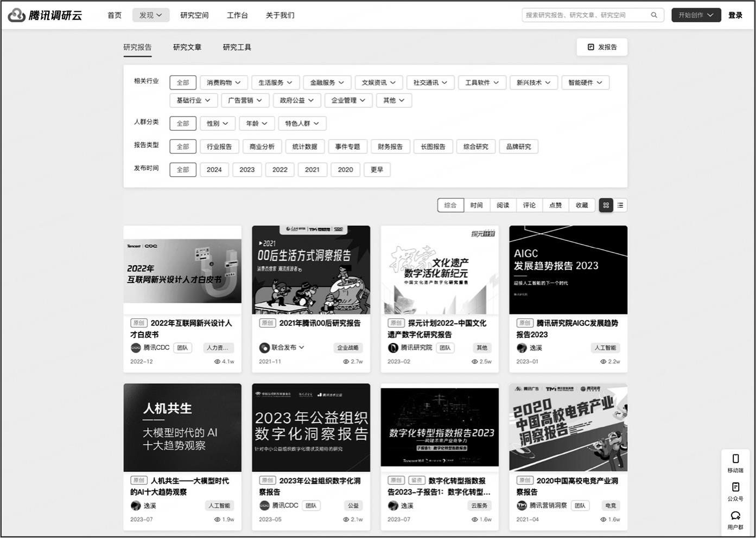Click 腾讯CDC avatar on 2022年互联网新兴设计人才白皮书 card
Viewport: 756px width, 538px height.
136,348
